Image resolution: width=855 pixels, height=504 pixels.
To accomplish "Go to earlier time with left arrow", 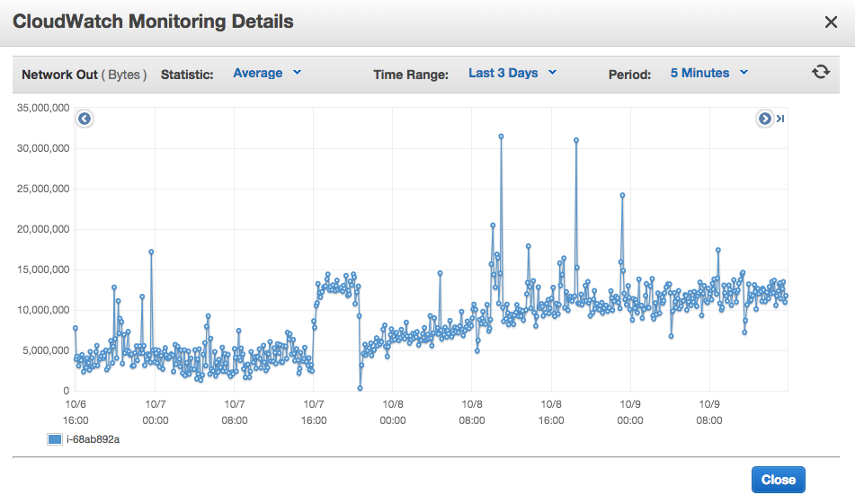I will 85,119.
